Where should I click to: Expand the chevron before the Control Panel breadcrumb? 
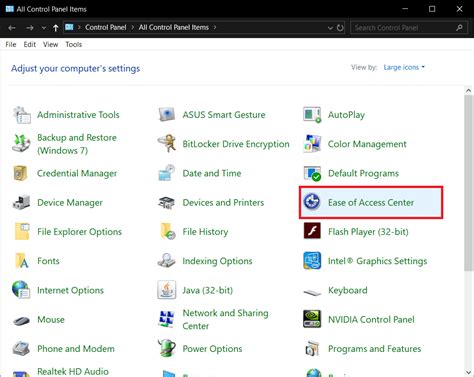79,27
